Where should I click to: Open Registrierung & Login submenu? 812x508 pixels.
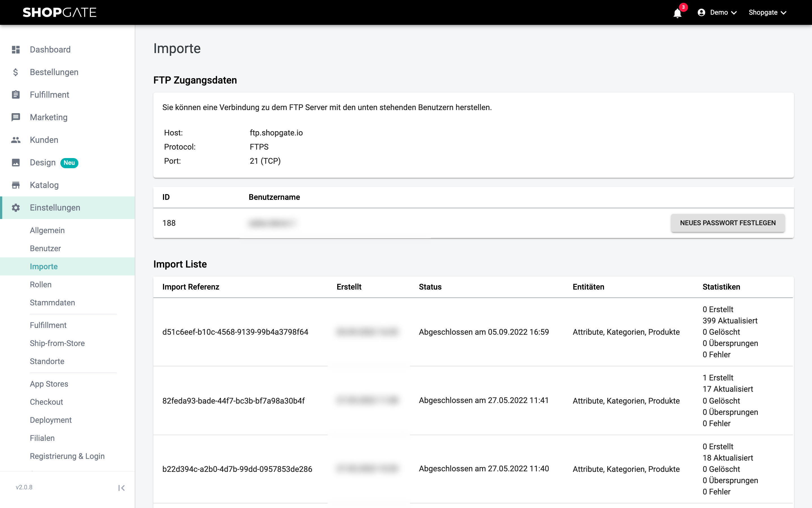67,456
